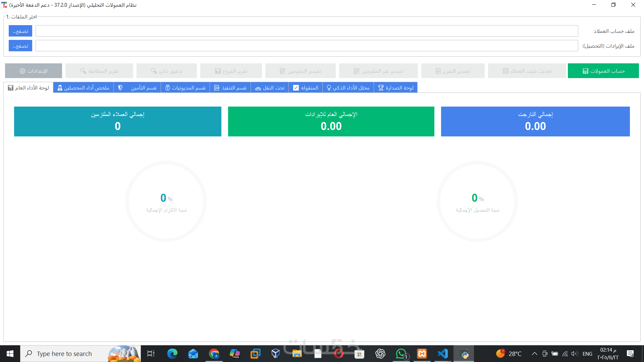Image resolution: width=644 pixels, height=362 pixels.
Task: Open the الإعدادات settings button
Action: (x=34, y=71)
